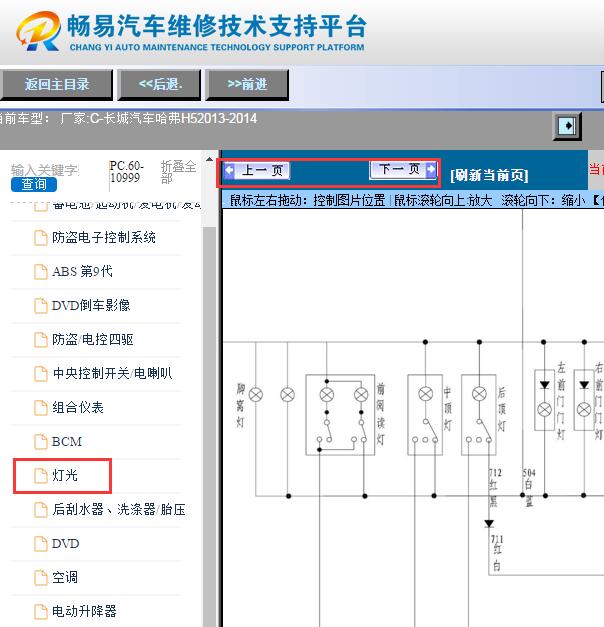Image resolution: width=604 pixels, height=627 pixels.
Task: Go to the next page with 下一页
Action: click(403, 170)
